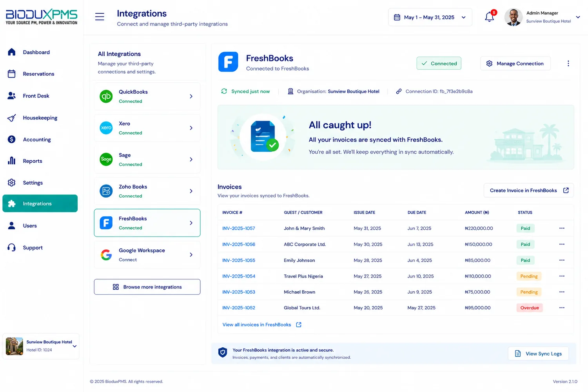Click Browse more integrations button
This screenshot has width=588, height=392.
(x=147, y=287)
